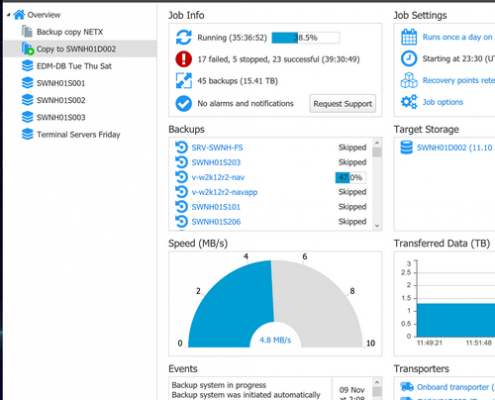Click the v-w2k12r2-nav 47.0% progress bar
This screenshot has height=400, width=495.
[350, 177]
